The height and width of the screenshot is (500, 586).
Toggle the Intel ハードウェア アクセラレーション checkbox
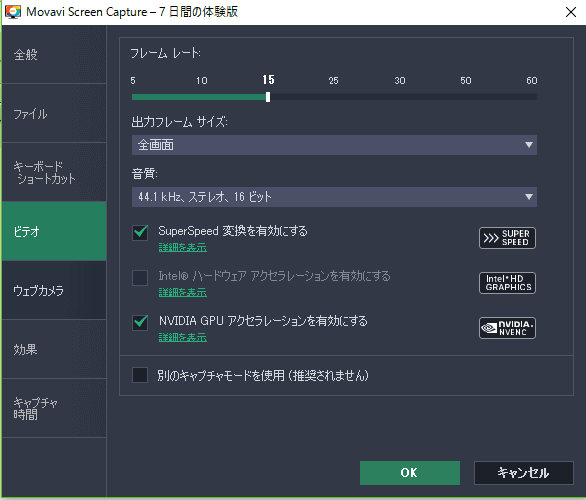140,278
